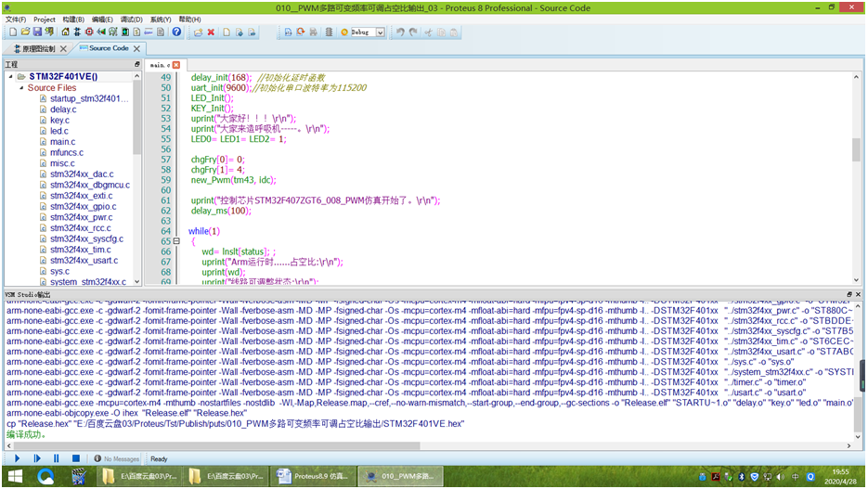
Task: Click the 编译成功。 output line
Action: (x=26, y=434)
